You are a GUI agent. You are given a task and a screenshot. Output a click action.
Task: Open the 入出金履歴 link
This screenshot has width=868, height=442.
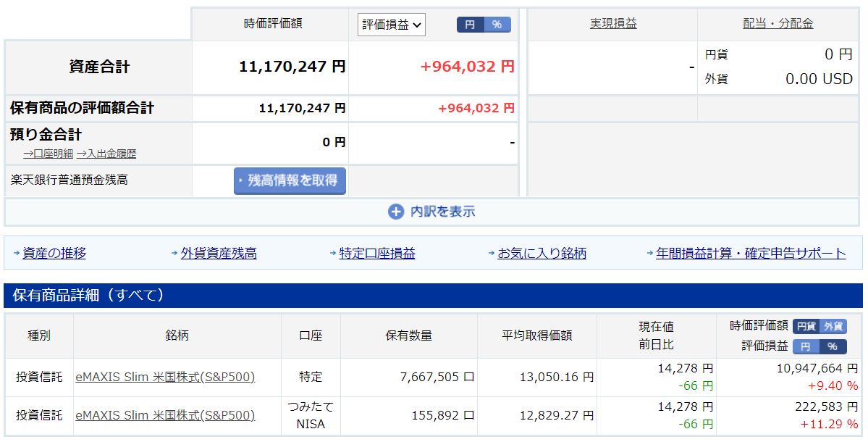tap(106, 154)
